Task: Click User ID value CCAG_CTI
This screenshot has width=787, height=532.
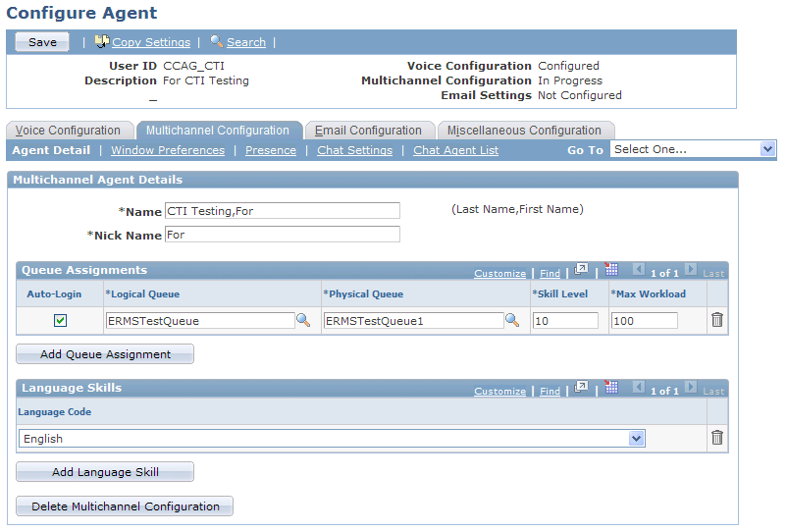Action: [193, 66]
